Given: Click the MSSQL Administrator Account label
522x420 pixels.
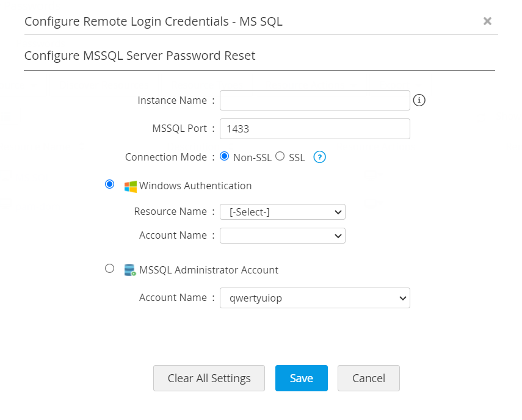Looking at the screenshot, I should [x=209, y=269].
